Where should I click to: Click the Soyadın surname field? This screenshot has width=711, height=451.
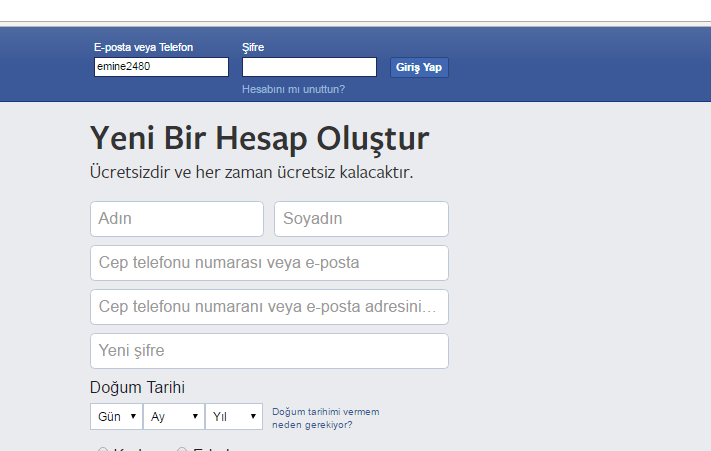pyautogui.click(x=361, y=219)
